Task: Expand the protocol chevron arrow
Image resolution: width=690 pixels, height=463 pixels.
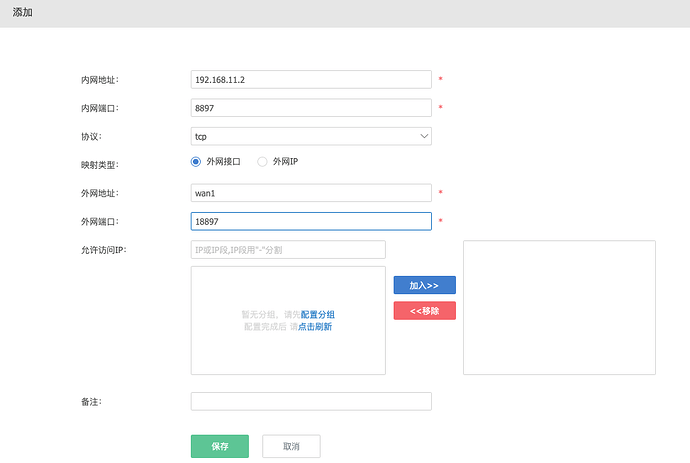Action: pyautogui.click(x=424, y=136)
